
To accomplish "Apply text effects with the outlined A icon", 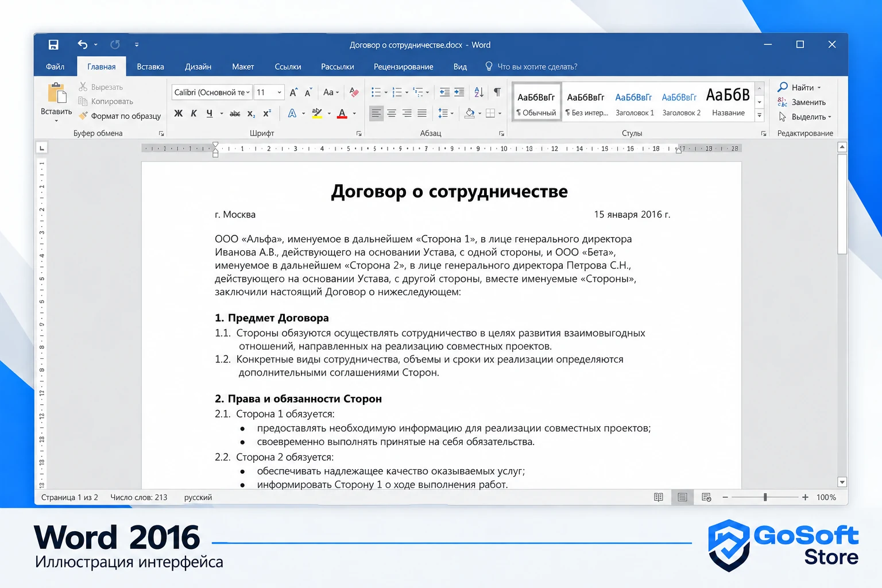I will (x=292, y=114).
